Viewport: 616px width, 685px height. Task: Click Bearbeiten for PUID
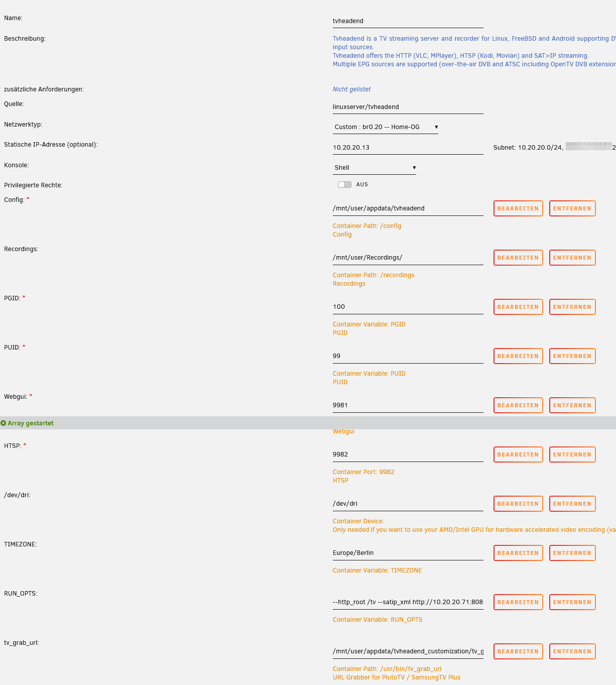(518, 356)
